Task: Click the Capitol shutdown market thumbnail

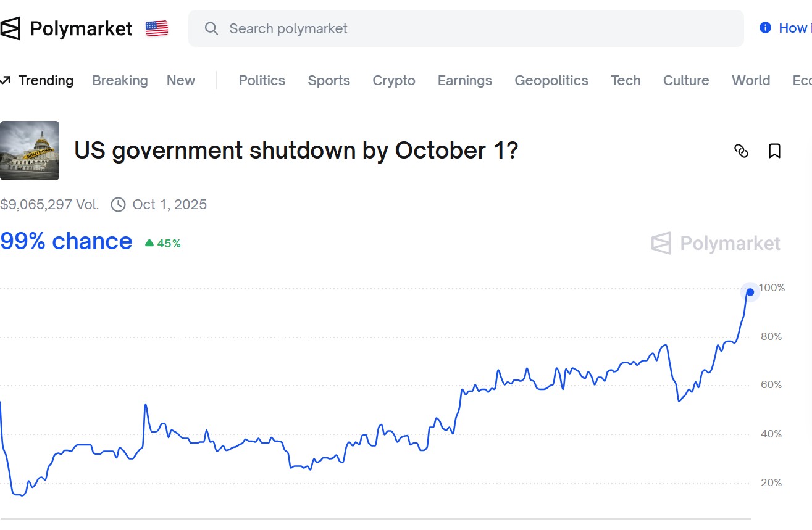Action: click(30, 151)
